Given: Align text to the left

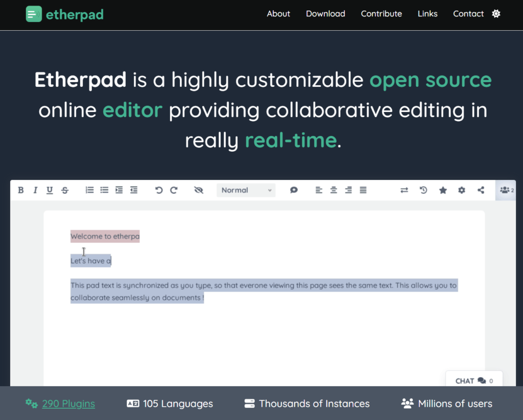Looking at the screenshot, I should (x=319, y=190).
